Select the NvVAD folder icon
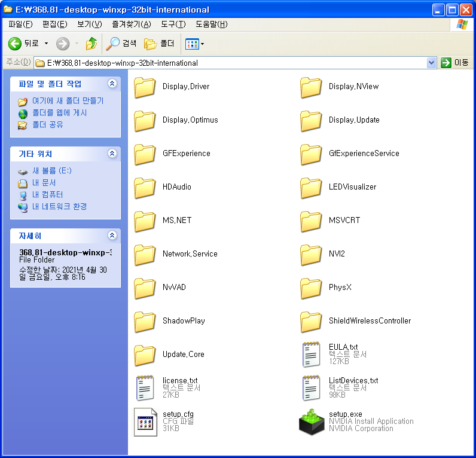Image resolution: width=476 pixels, height=458 pixels. coord(145,288)
